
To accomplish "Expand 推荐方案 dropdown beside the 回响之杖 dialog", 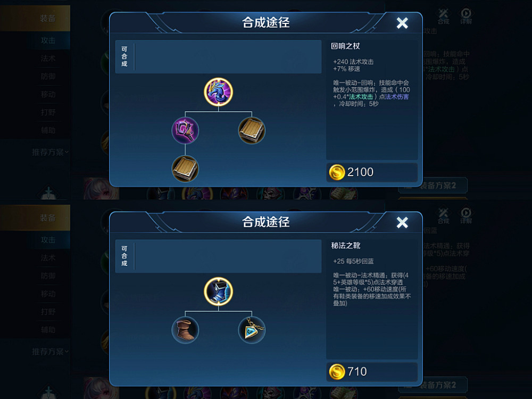I will pos(50,152).
